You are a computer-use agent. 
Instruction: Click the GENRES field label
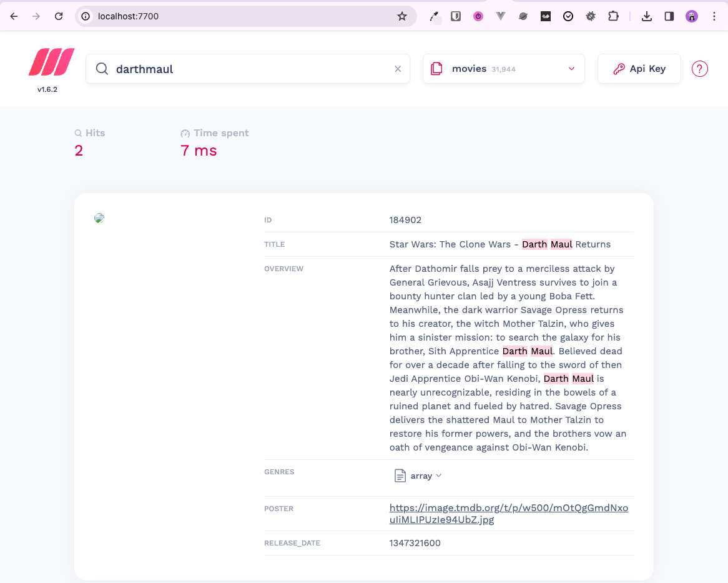(x=279, y=472)
